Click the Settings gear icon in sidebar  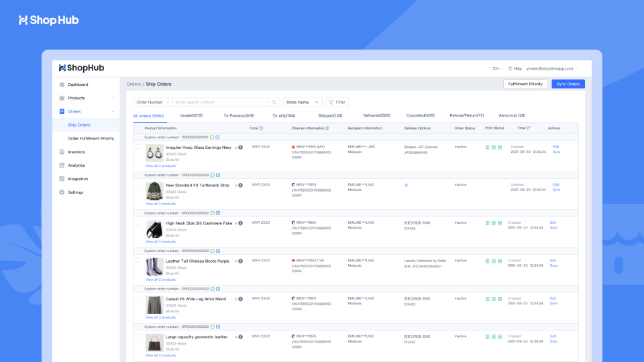pyautogui.click(x=62, y=192)
